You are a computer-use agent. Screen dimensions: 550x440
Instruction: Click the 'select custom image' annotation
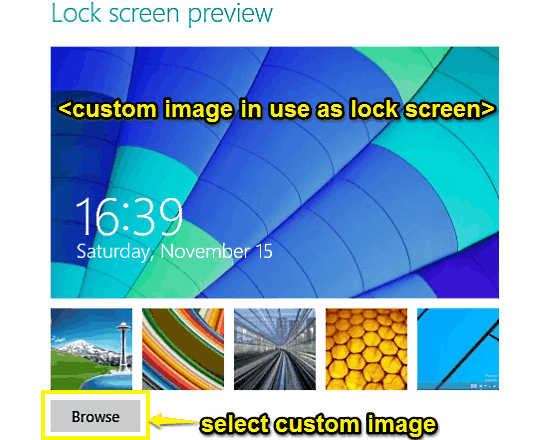point(318,424)
